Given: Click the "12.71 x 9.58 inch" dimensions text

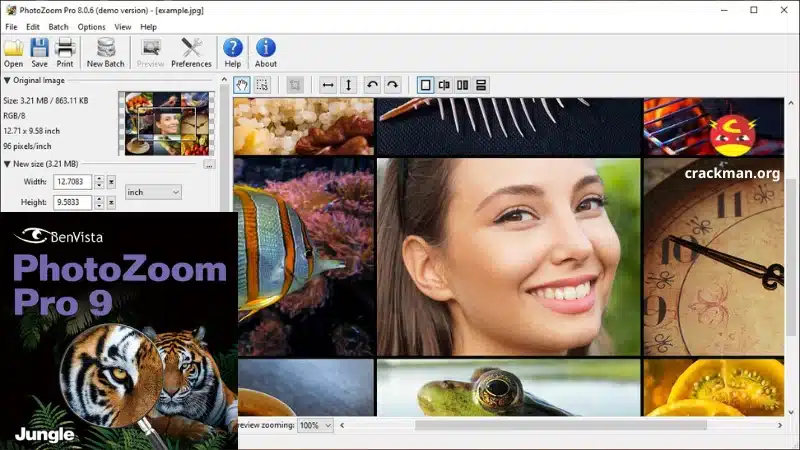Looking at the screenshot, I should [31, 131].
